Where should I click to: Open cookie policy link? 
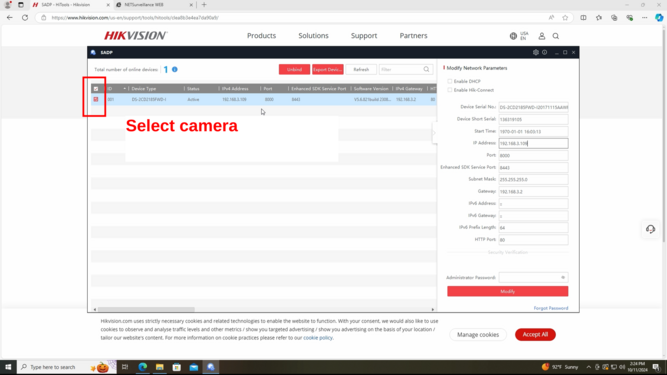click(318, 338)
